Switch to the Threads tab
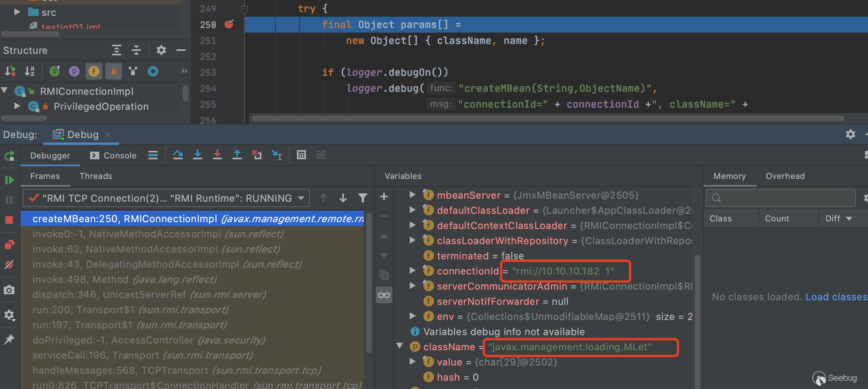868x389 pixels. (x=96, y=176)
